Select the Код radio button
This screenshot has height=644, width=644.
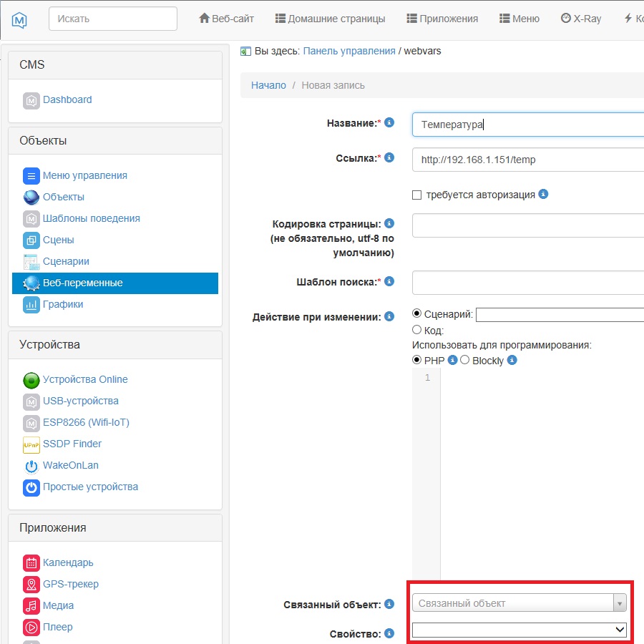tap(416, 329)
